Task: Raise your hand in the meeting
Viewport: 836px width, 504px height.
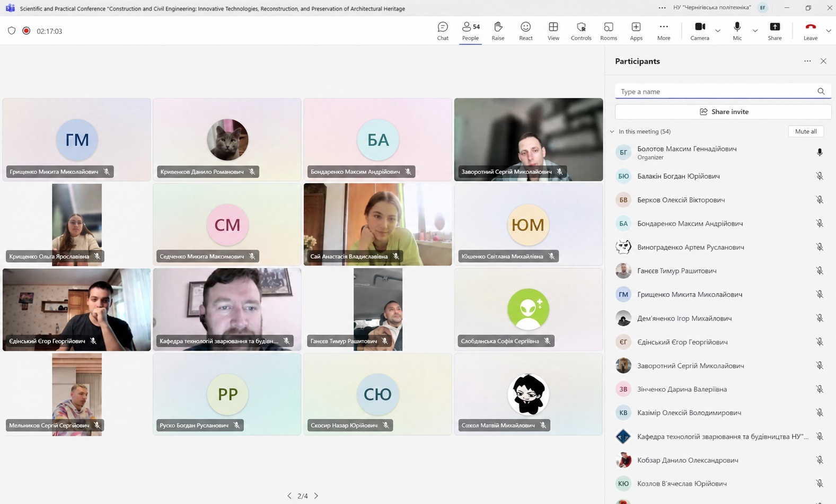Action: (x=498, y=31)
